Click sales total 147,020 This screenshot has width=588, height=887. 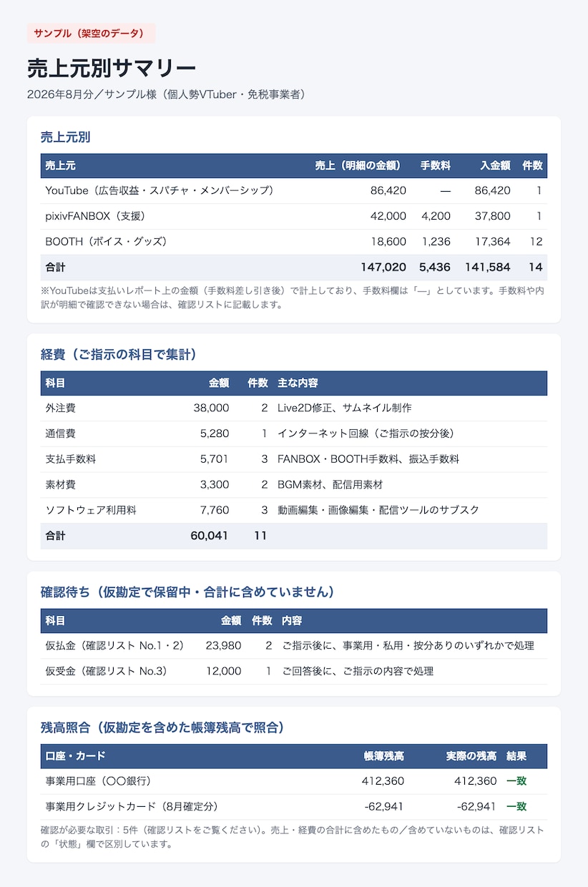click(383, 267)
